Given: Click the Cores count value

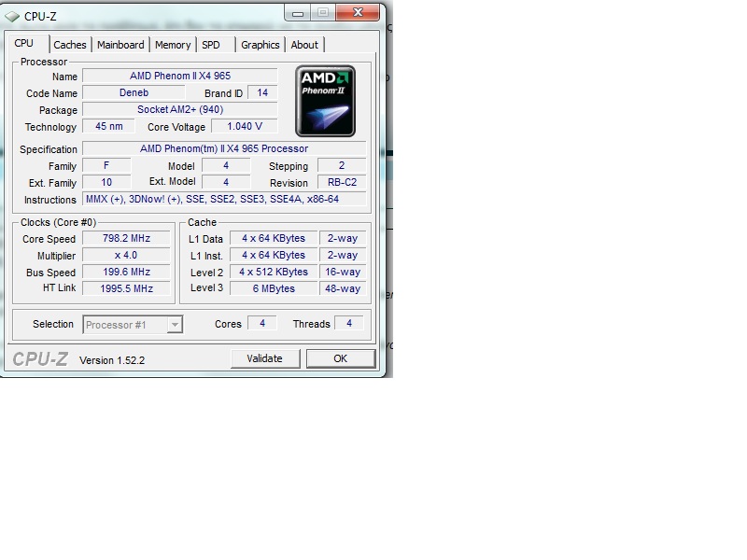Looking at the screenshot, I should [262, 323].
